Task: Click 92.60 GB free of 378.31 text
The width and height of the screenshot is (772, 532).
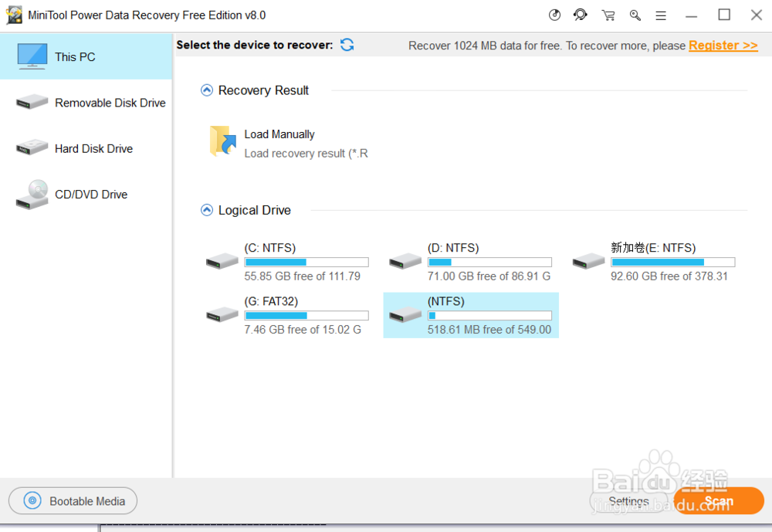Action: 669,276
